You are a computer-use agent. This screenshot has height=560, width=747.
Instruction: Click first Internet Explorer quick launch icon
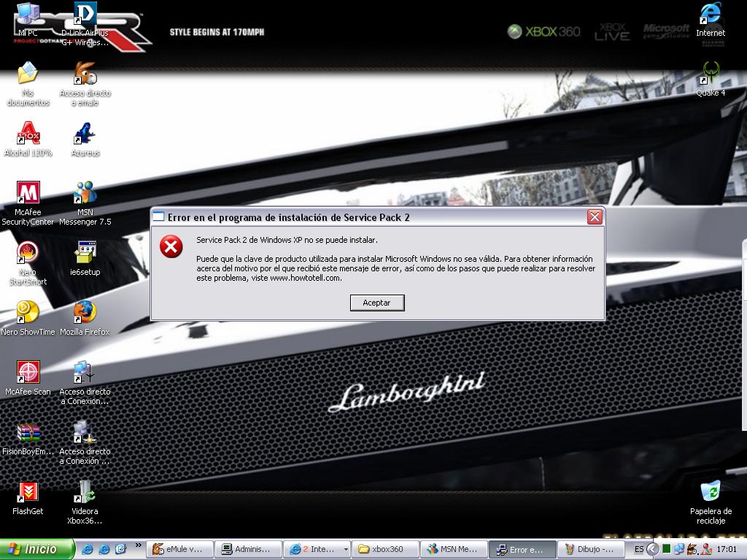point(88,549)
